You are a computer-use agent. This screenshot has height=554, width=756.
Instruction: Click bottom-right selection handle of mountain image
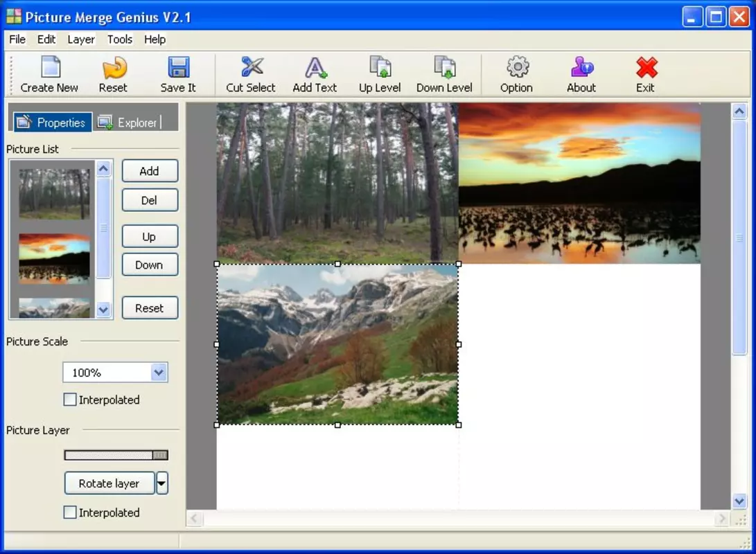point(459,425)
